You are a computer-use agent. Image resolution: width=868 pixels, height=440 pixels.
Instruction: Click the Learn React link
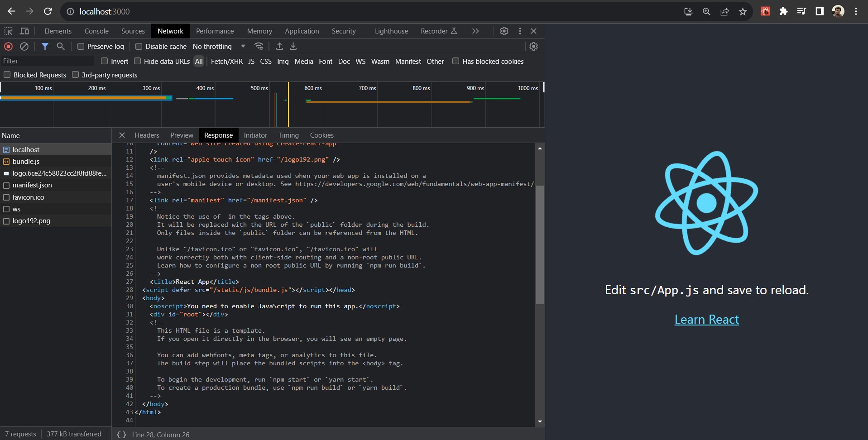click(x=706, y=320)
